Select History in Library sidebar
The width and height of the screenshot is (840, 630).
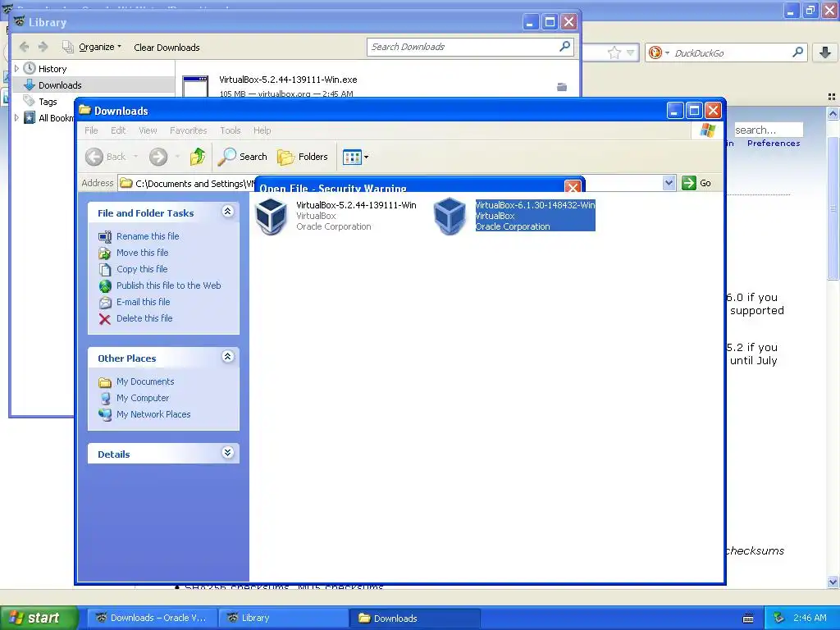[x=52, y=69]
